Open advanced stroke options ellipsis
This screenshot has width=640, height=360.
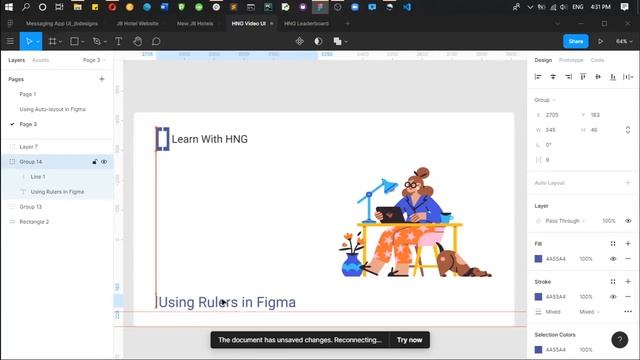click(628, 312)
